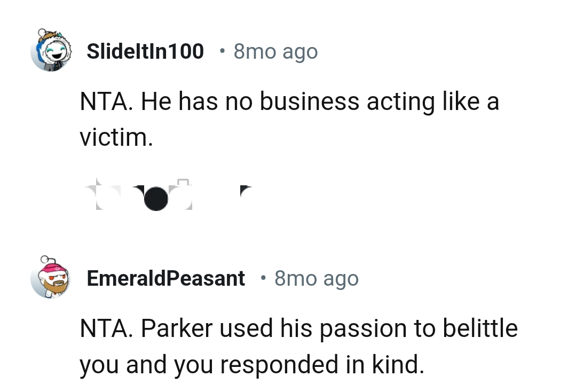The width and height of the screenshot is (576, 392).
Task: Open SlideItIn100's profile page
Action: (x=145, y=51)
